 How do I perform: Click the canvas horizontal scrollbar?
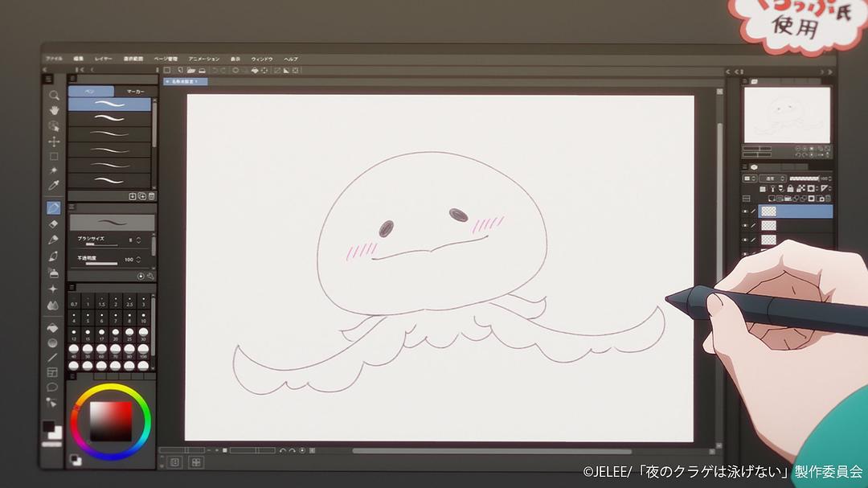pyautogui.click(x=492, y=451)
